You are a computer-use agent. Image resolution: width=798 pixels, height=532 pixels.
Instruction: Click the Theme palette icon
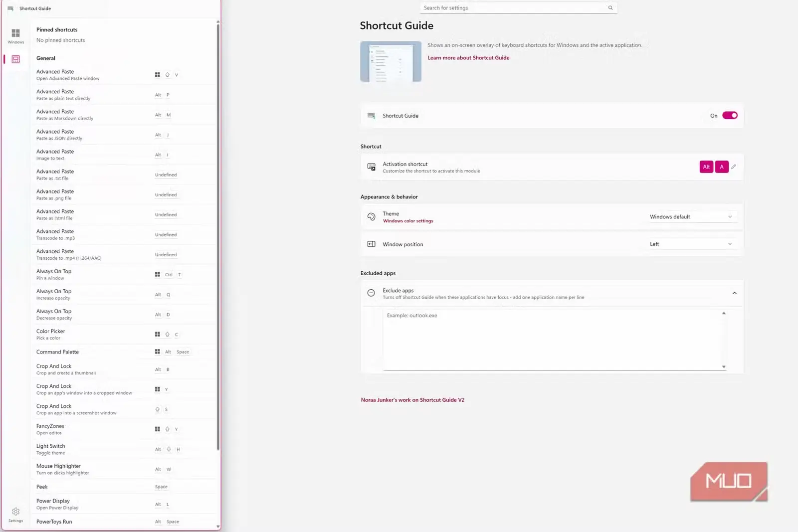coord(371,216)
